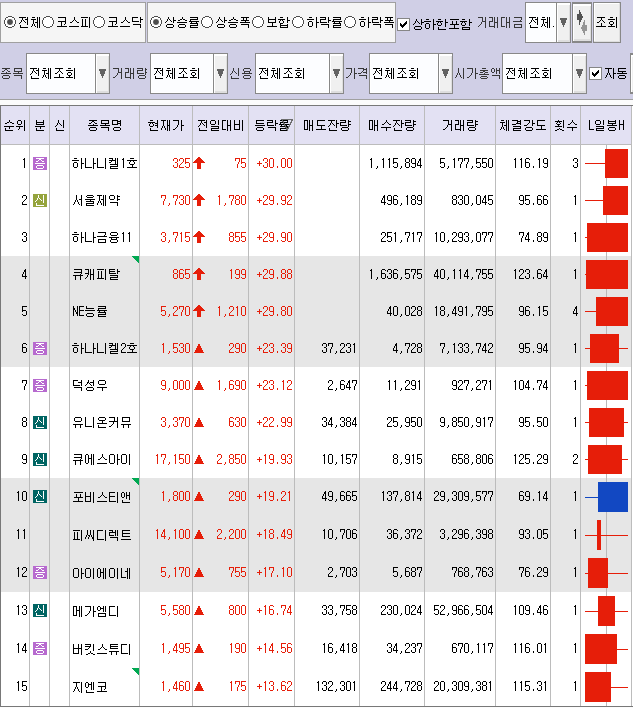Select the 보합 radio button
Viewport: 633px width, 708px height.
click(258, 22)
